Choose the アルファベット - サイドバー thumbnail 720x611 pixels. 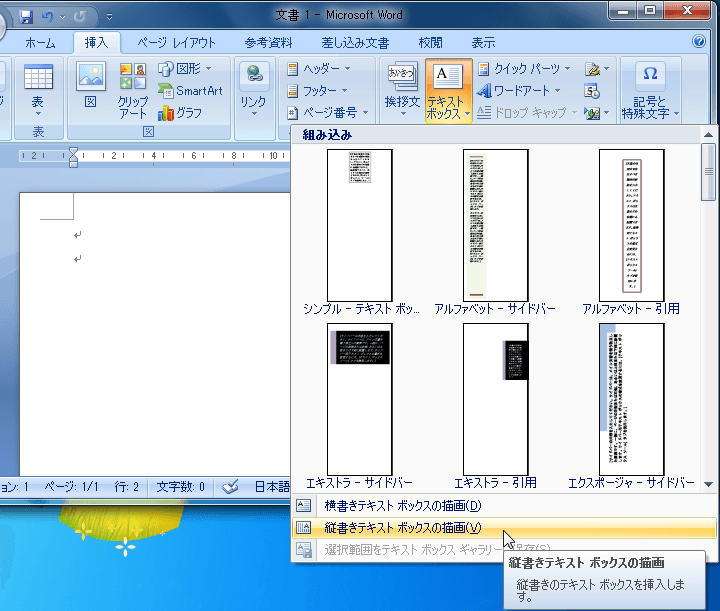pos(495,225)
